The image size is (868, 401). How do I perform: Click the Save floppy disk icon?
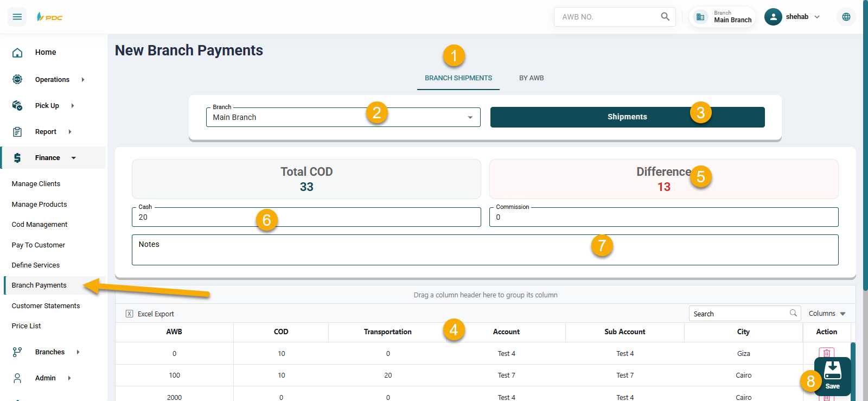coord(832,370)
